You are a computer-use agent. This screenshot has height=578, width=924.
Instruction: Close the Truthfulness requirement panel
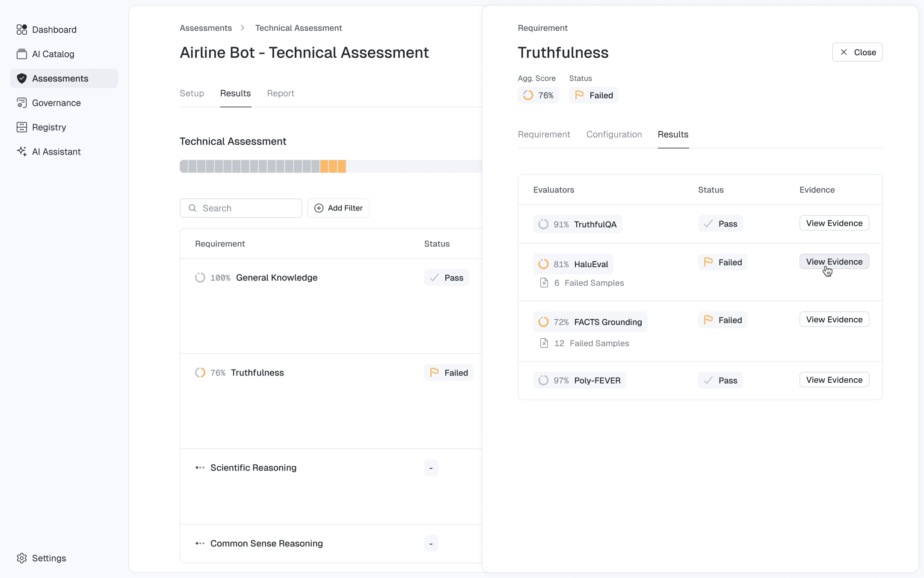857,52
